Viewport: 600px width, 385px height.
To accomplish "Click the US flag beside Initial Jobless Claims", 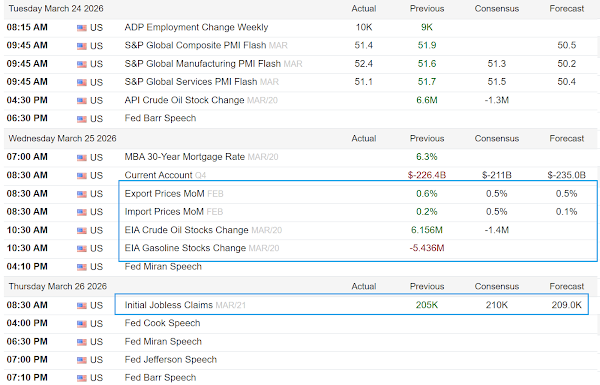I will 82,306.
